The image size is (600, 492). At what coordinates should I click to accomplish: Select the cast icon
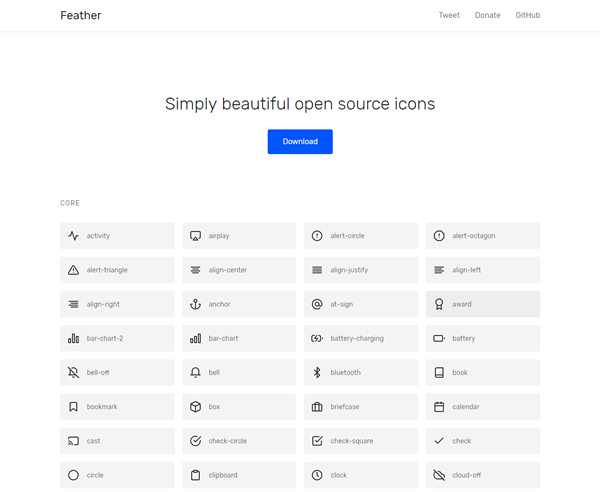73,441
